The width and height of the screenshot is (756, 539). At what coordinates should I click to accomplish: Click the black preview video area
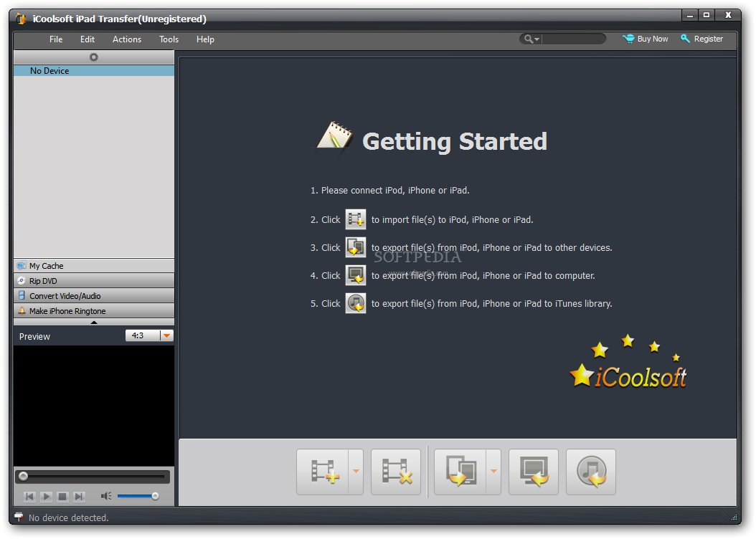(x=94, y=406)
